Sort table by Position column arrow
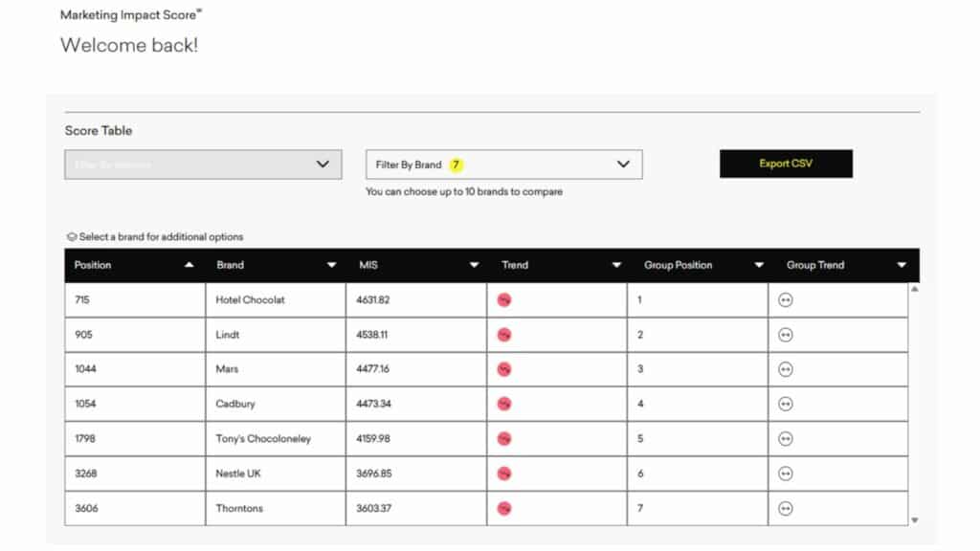Viewport: 980px width, 551px height. pyautogui.click(x=189, y=265)
